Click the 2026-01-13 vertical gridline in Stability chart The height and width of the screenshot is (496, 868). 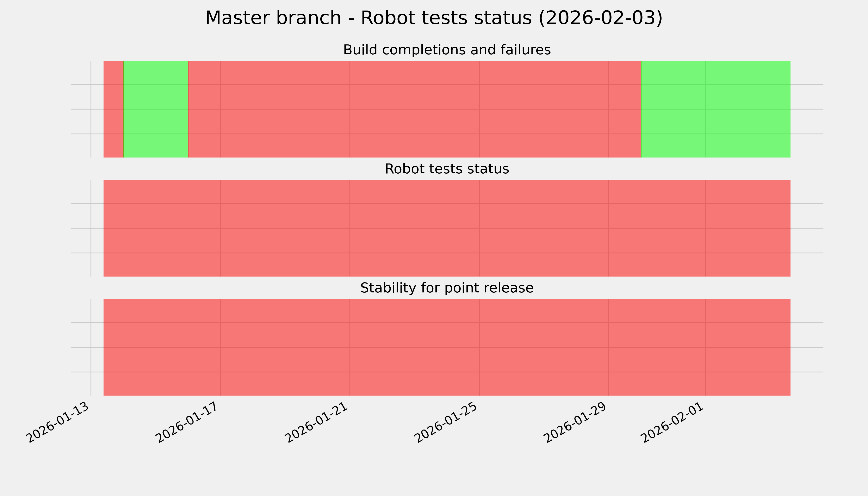pos(91,347)
